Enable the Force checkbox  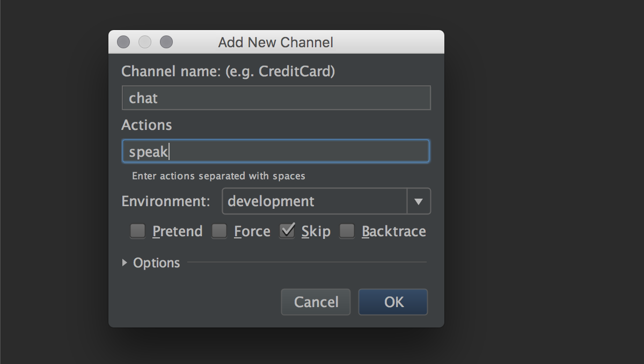point(219,231)
